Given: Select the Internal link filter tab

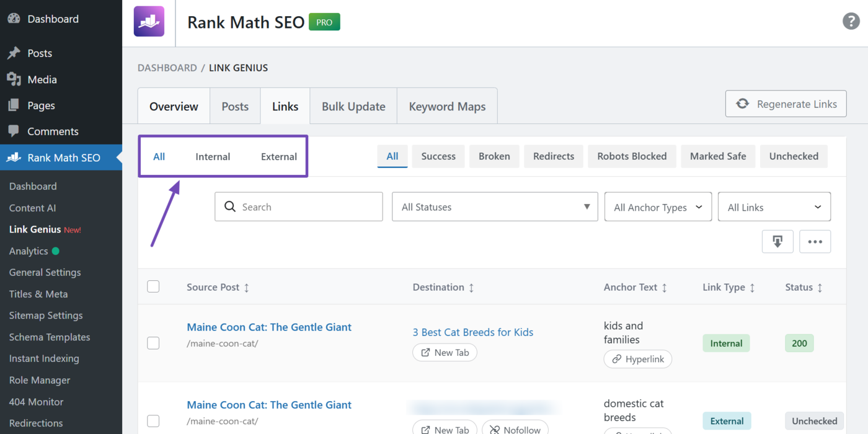Looking at the screenshot, I should 213,157.
